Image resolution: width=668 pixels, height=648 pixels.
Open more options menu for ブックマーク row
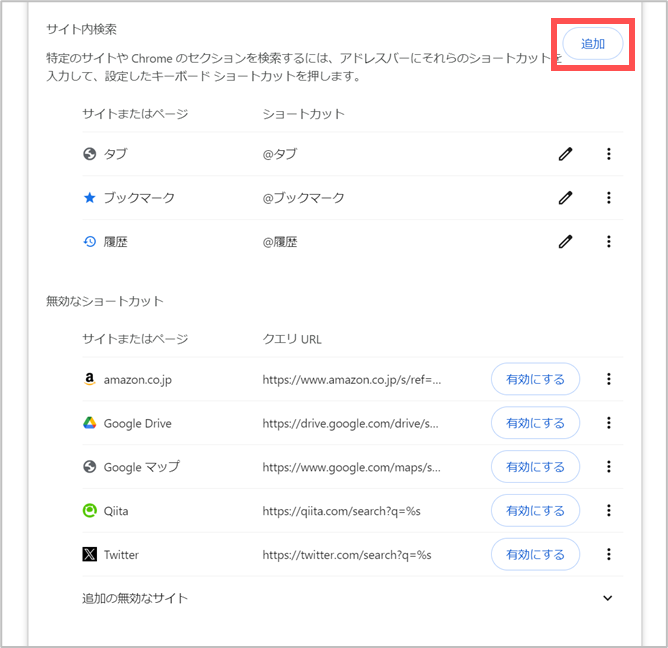click(609, 198)
